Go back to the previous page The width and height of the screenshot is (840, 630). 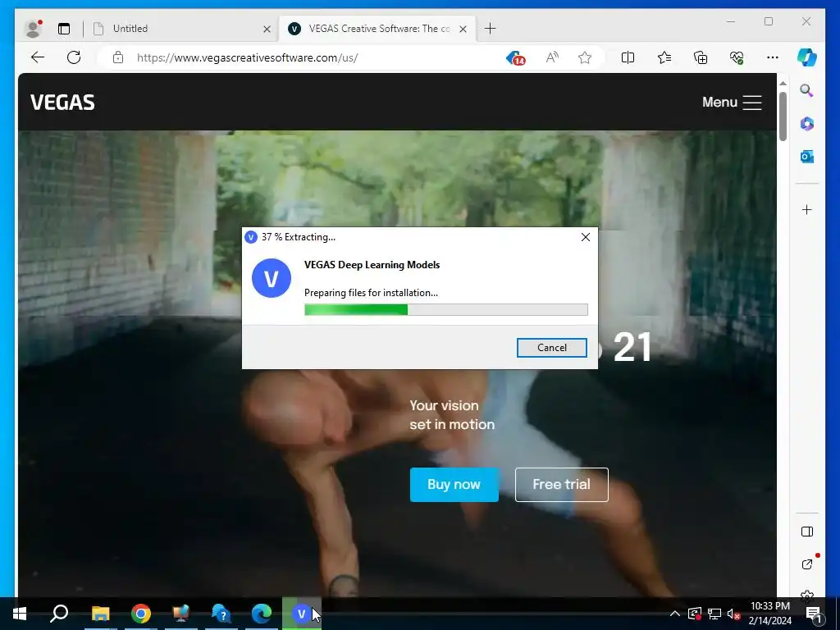[38, 57]
